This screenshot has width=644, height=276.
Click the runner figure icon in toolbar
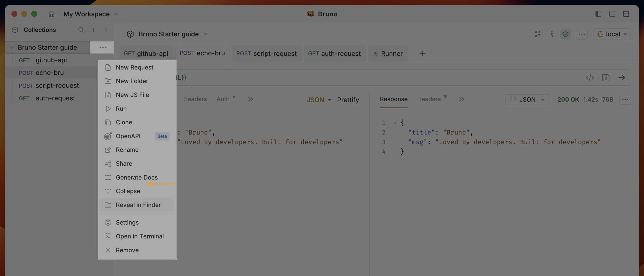coord(551,34)
